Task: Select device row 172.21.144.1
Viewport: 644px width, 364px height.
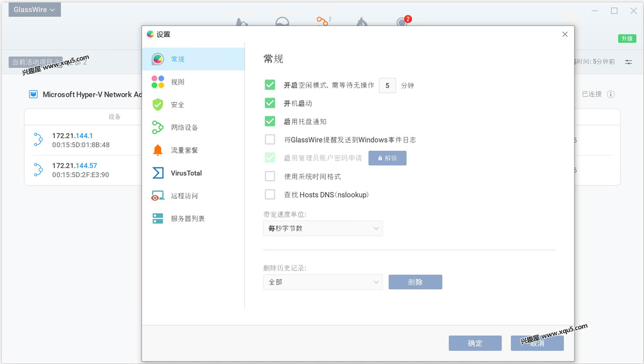Action: [83, 140]
